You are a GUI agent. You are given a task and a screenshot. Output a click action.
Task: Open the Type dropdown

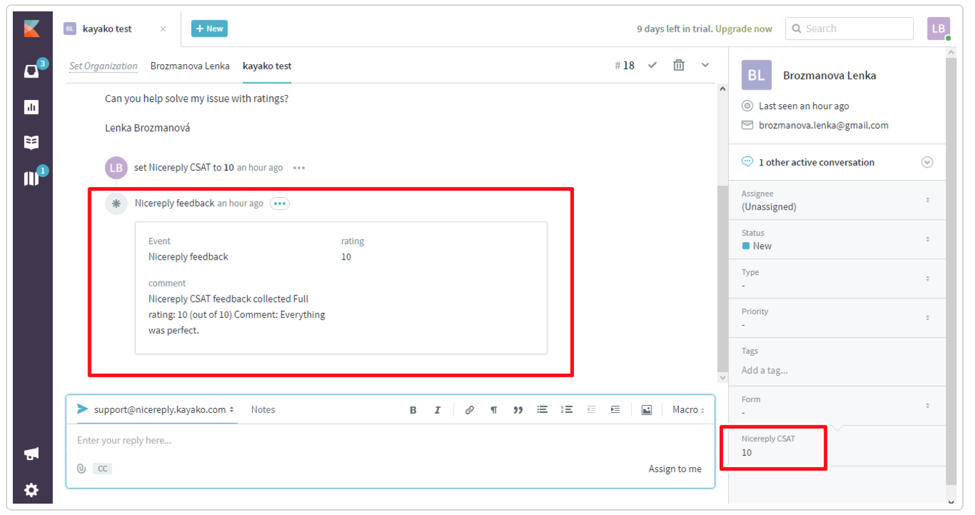837,279
